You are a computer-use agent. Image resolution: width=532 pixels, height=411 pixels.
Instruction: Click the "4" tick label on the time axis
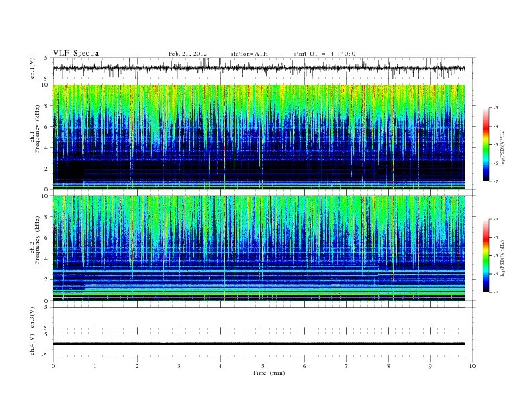click(221, 366)
